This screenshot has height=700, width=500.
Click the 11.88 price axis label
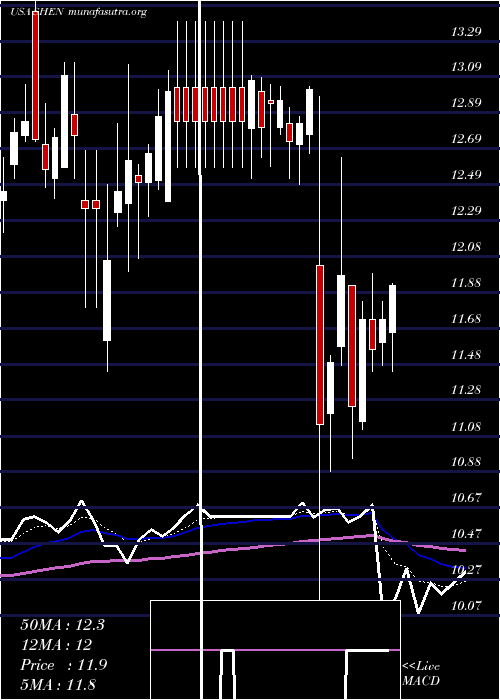466,283
